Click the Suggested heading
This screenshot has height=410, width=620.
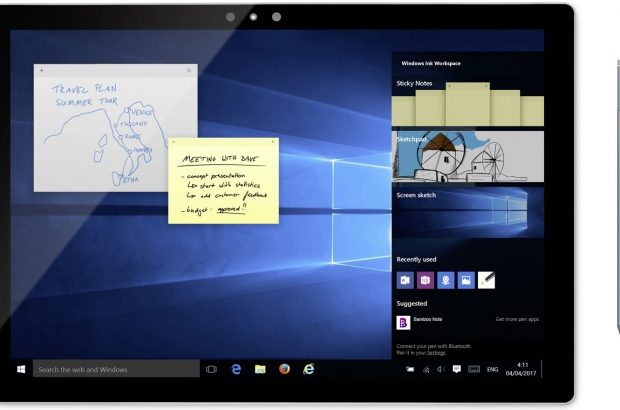pos(412,303)
